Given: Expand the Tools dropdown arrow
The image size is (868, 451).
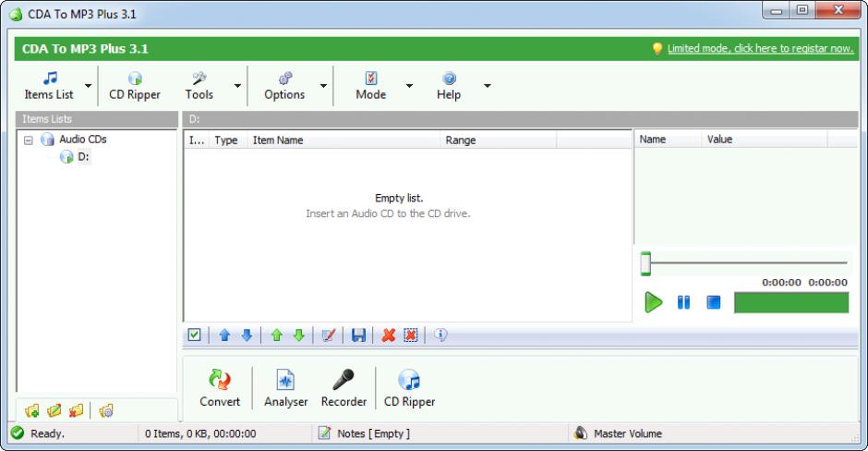Looking at the screenshot, I should point(237,86).
